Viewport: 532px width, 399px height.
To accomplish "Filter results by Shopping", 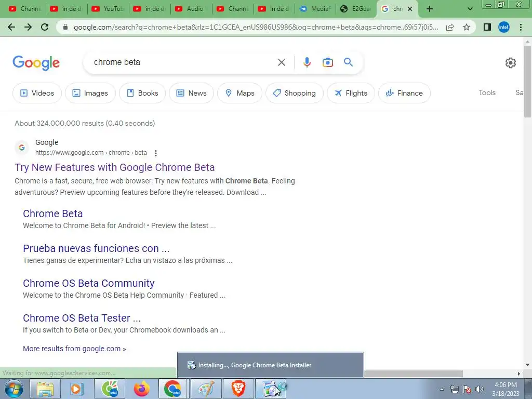I will [294, 93].
